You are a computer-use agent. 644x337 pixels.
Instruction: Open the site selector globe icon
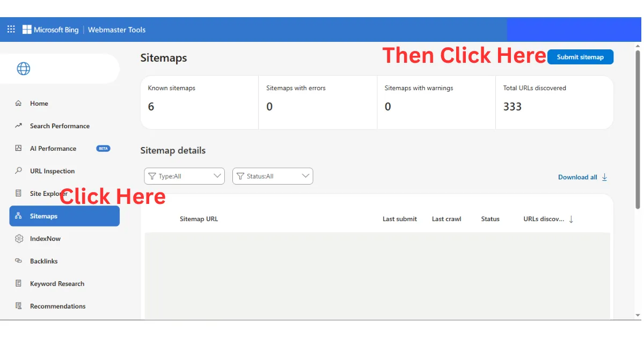(24, 69)
